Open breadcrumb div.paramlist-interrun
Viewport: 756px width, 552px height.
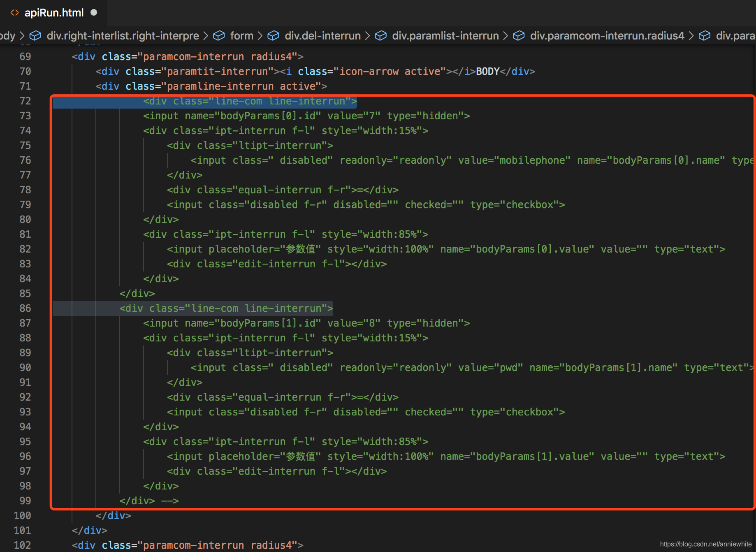(445, 36)
